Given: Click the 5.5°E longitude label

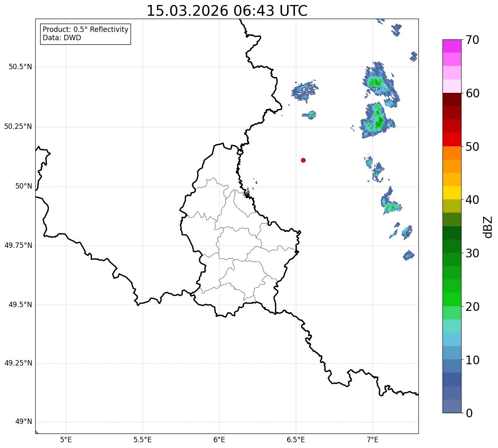Looking at the screenshot, I should pos(143,440).
